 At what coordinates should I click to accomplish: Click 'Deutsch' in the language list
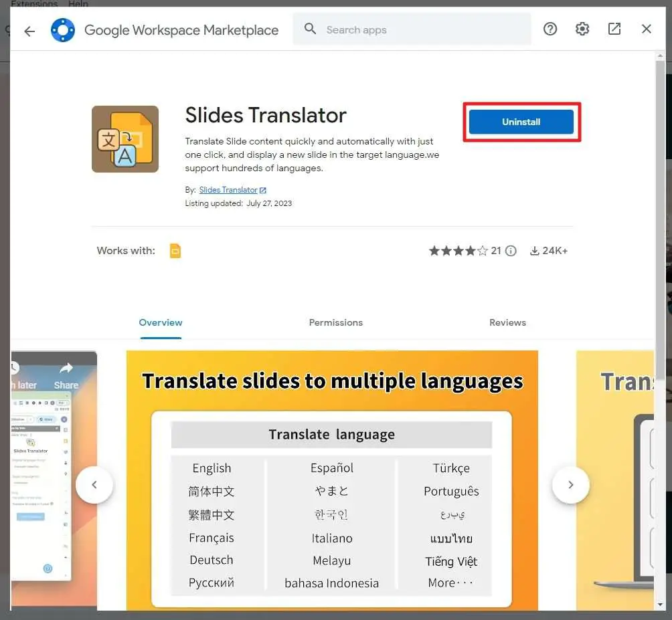point(212,560)
